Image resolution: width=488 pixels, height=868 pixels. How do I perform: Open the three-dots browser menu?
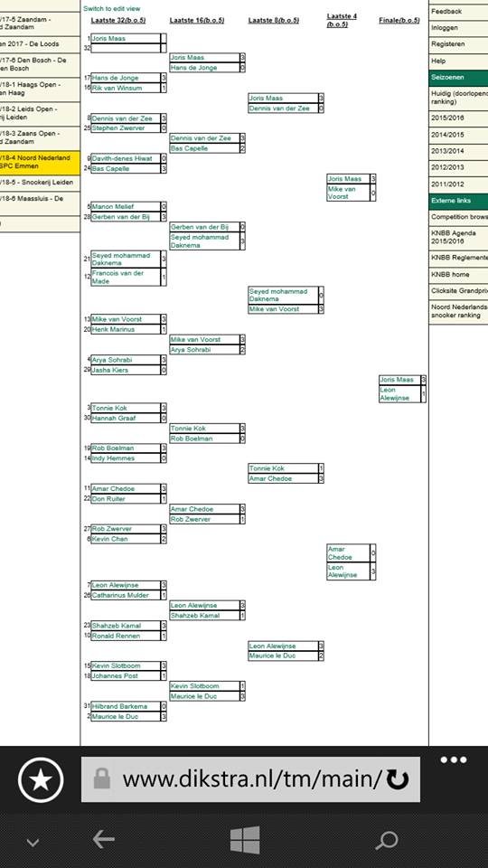[454, 760]
